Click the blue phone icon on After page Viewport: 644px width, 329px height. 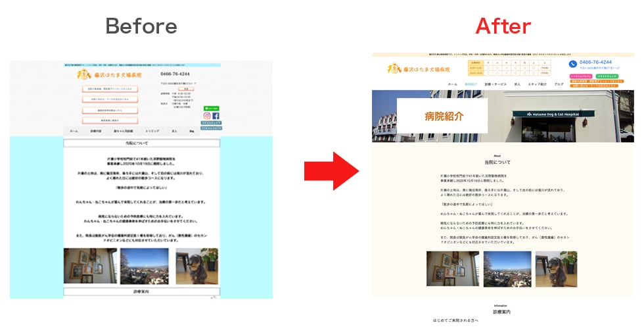tap(573, 64)
